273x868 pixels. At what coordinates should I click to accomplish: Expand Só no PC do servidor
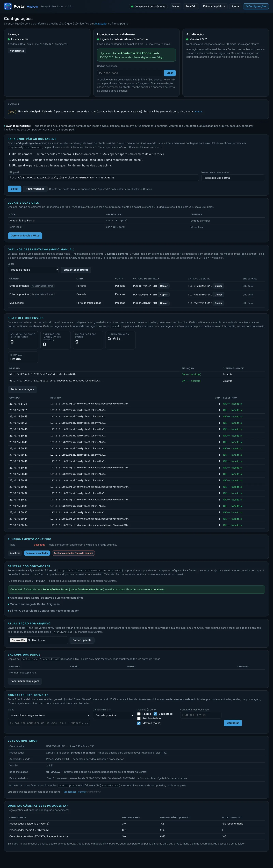click(x=43, y=611)
